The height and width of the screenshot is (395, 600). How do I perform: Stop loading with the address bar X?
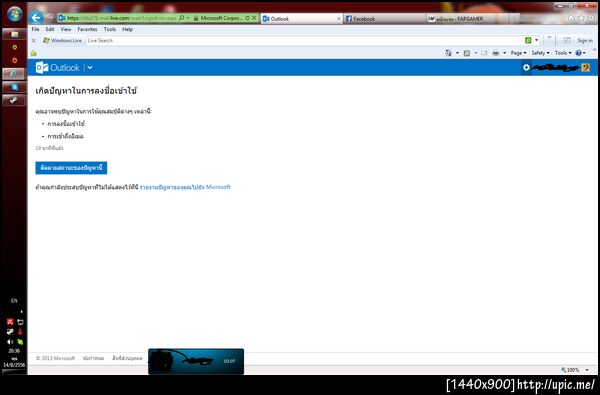(x=254, y=18)
